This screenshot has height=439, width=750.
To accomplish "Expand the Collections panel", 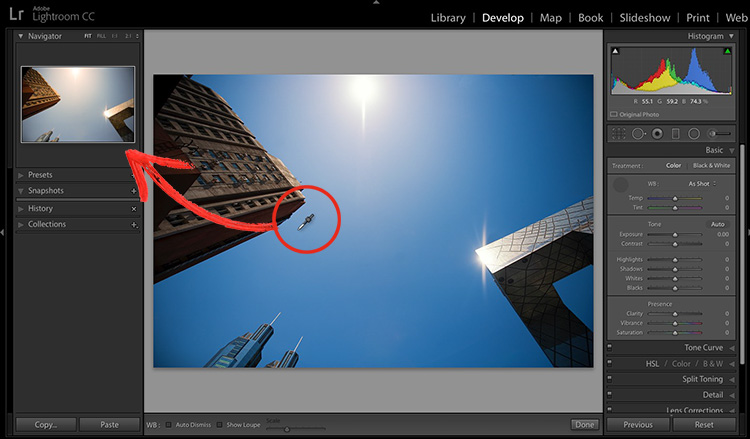I will (21, 224).
